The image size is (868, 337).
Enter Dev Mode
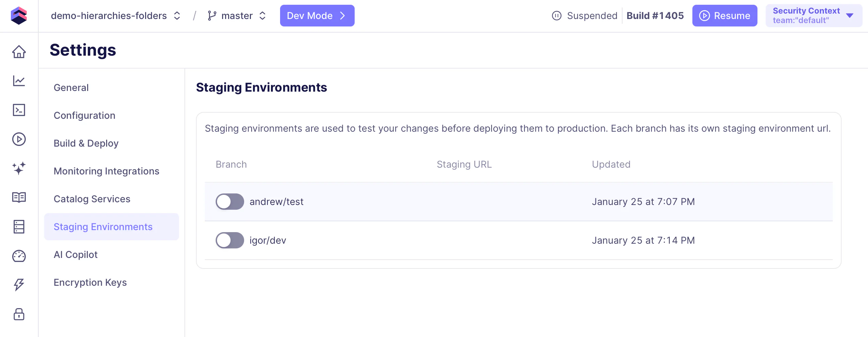pyautogui.click(x=317, y=16)
